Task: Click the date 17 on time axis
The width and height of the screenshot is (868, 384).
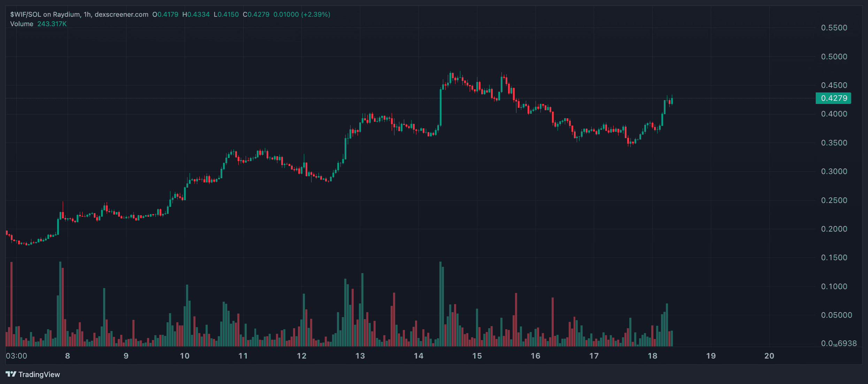Action: point(594,356)
